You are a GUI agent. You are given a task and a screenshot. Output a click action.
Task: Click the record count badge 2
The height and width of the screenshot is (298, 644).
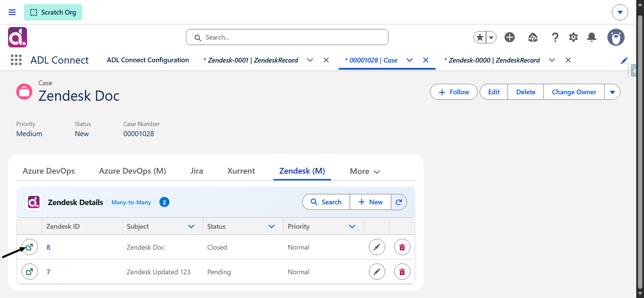point(164,202)
